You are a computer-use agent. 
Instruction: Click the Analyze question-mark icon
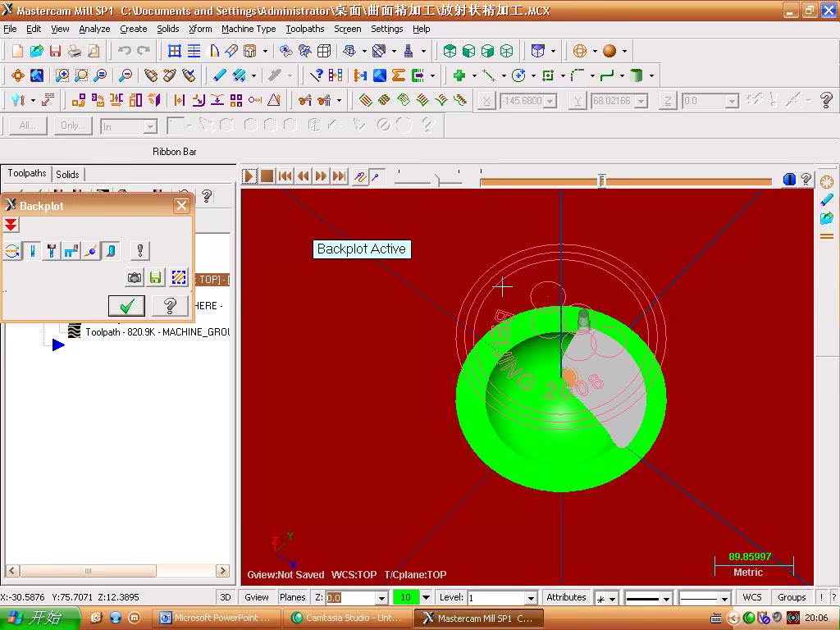(317, 75)
